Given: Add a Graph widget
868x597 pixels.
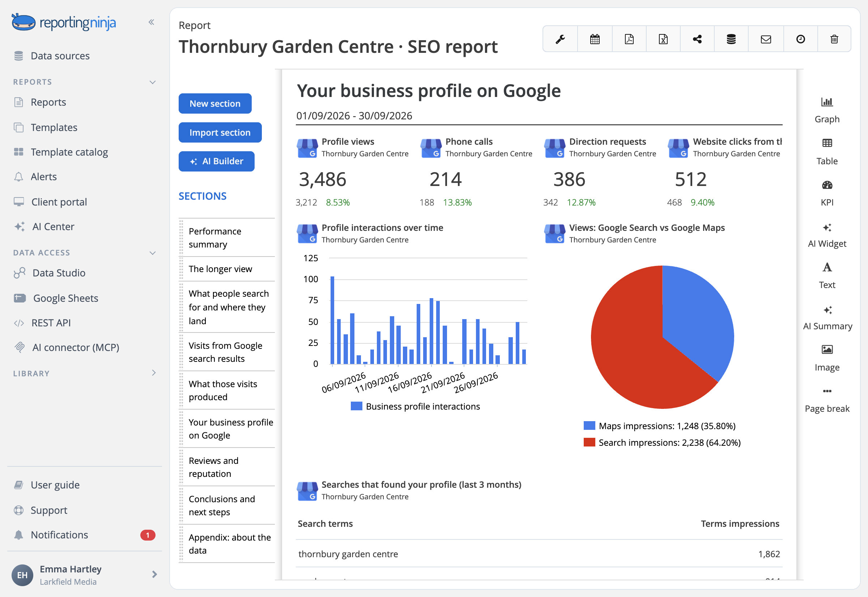Looking at the screenshot, I should pos(827,110).
